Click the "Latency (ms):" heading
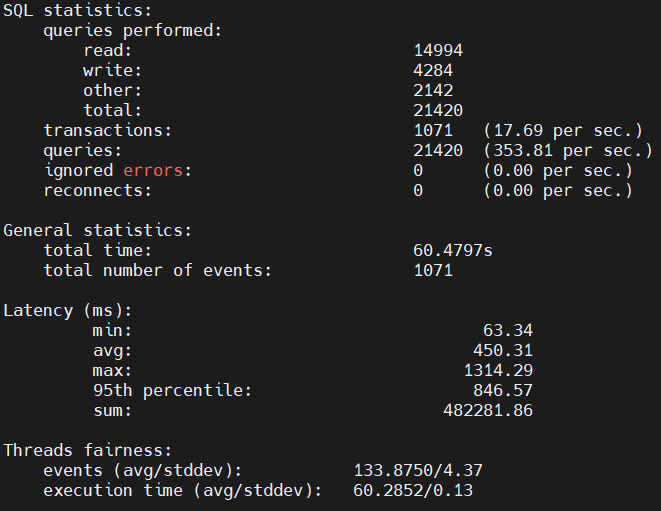This screenshot has width=661, height=511. point(68,310)
